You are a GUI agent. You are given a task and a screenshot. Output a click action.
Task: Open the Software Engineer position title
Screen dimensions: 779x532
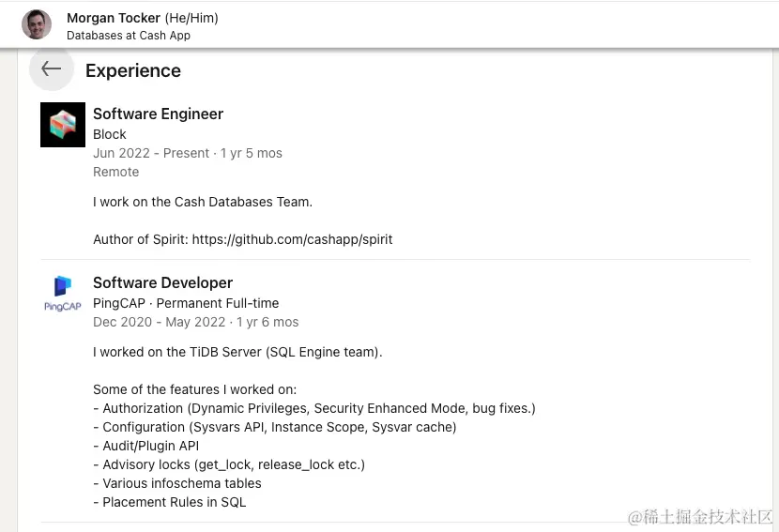click(158, 114)
